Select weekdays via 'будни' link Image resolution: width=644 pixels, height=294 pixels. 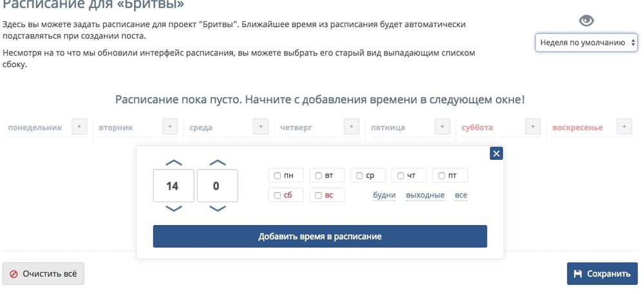384,195
